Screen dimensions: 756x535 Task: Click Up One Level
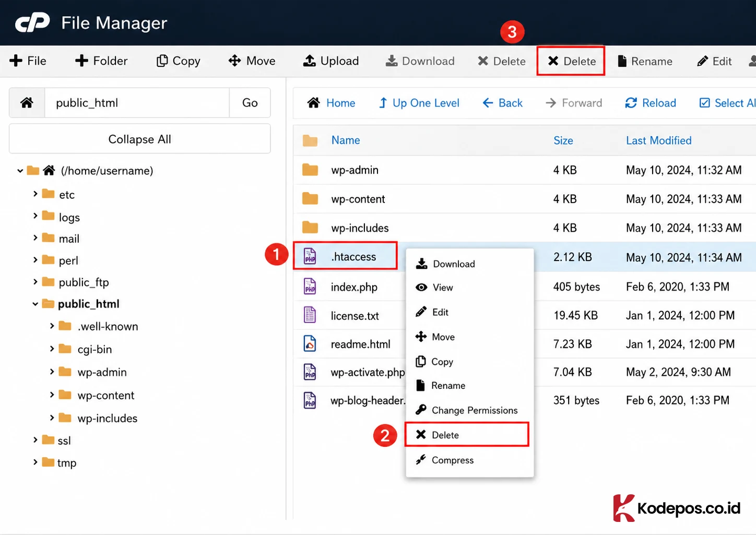[x=419, y=103]
